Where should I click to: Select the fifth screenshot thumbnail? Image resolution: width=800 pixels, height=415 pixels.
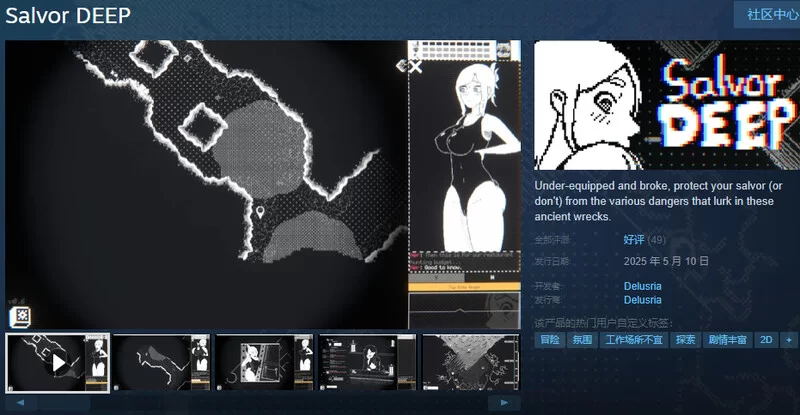point(471,363)
